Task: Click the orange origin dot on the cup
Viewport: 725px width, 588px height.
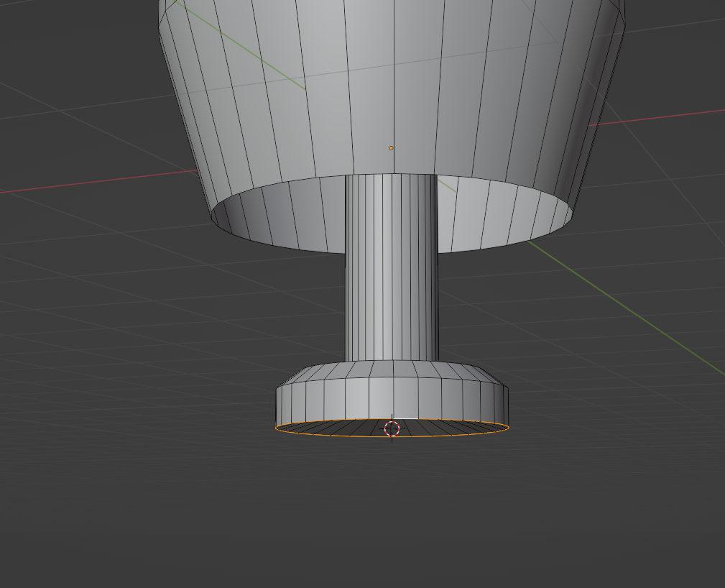Action: coord(391,148)
